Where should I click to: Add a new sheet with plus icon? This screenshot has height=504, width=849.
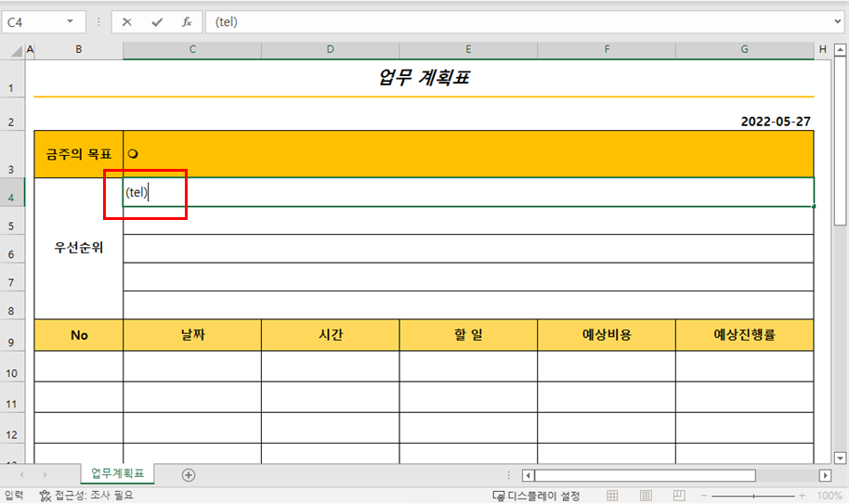coord(189,475)
